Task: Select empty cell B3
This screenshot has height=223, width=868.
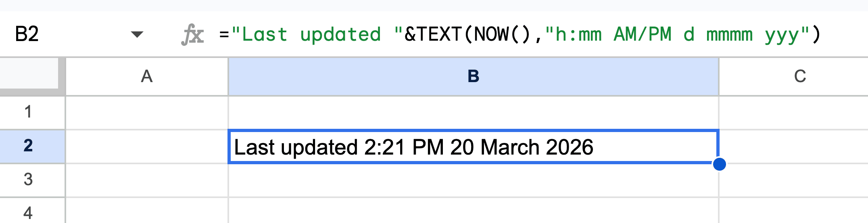Action: coord(473,180)
